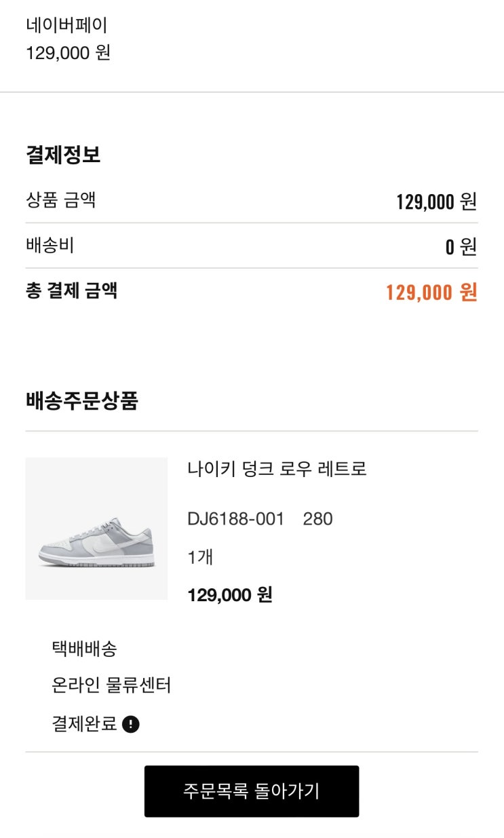Click the 결제완료 status text
Viewport: 504px width, 838px height.
(x=84, y=724)
